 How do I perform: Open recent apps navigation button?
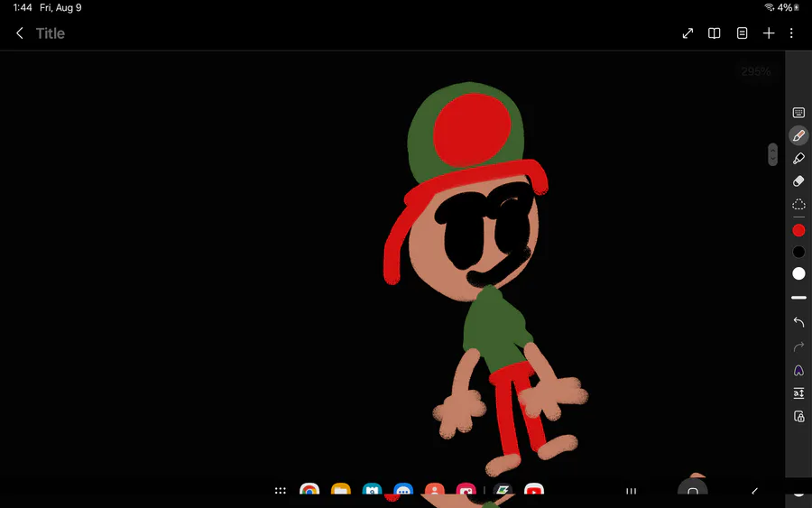(631, 491)
